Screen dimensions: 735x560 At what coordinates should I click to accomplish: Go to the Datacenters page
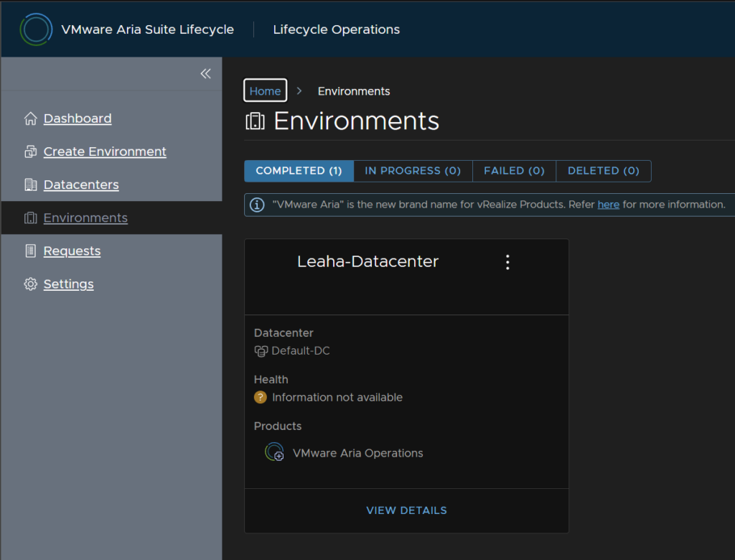(81, 185)
